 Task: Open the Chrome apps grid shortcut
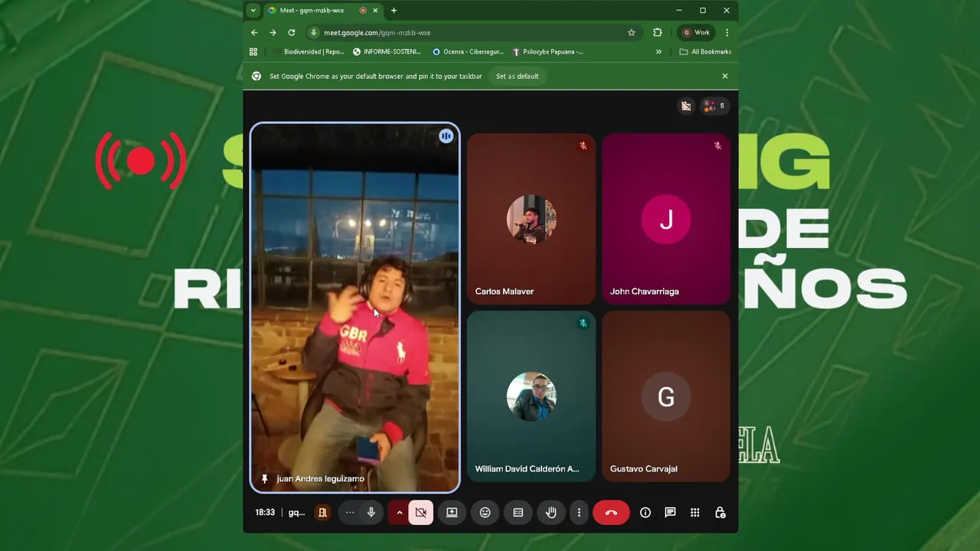pos(253,52)
